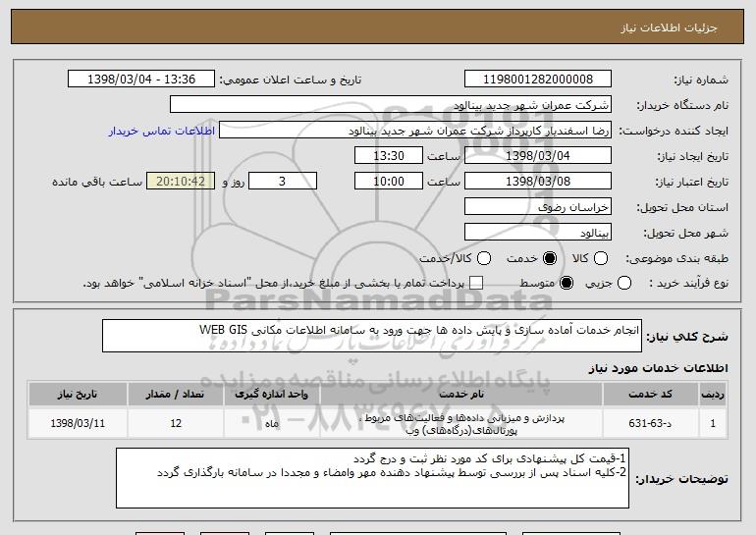Click the service name cell پردازش و میزبانی
The width and height of the screenshot is (756, 535).
tap(461, 423)
